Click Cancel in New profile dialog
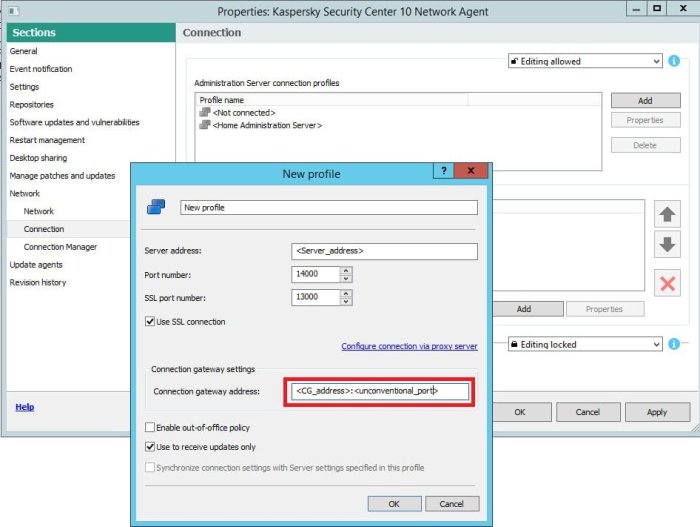This screenshot has width=700, height=527. click(452, 504)
